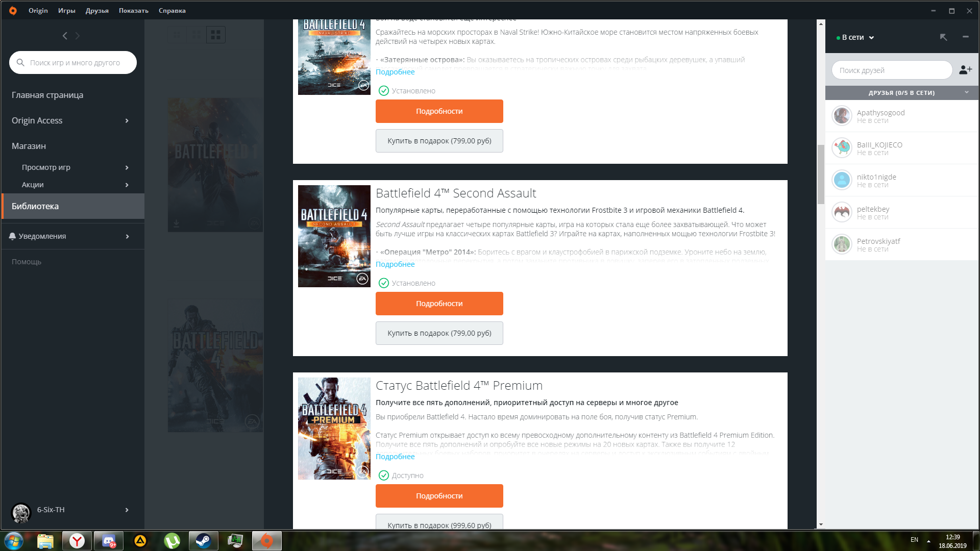Buy Premium as gift (999,60 руб)

(x=439, y=522)
